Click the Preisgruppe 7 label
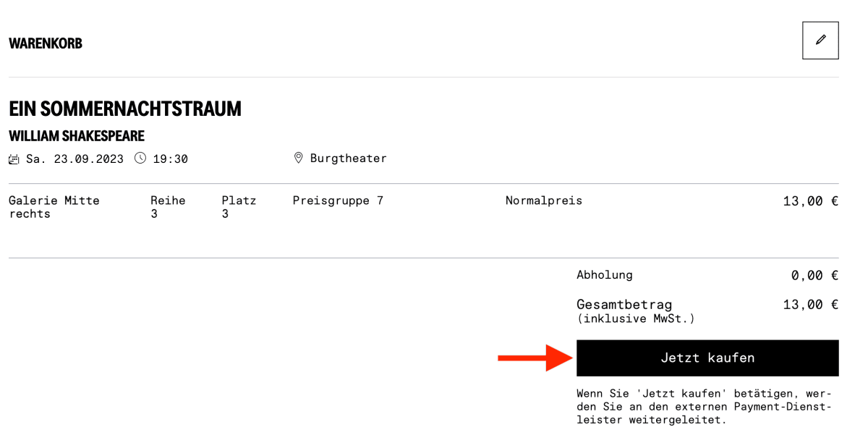The image size is (868, 443). coord(338,201)
